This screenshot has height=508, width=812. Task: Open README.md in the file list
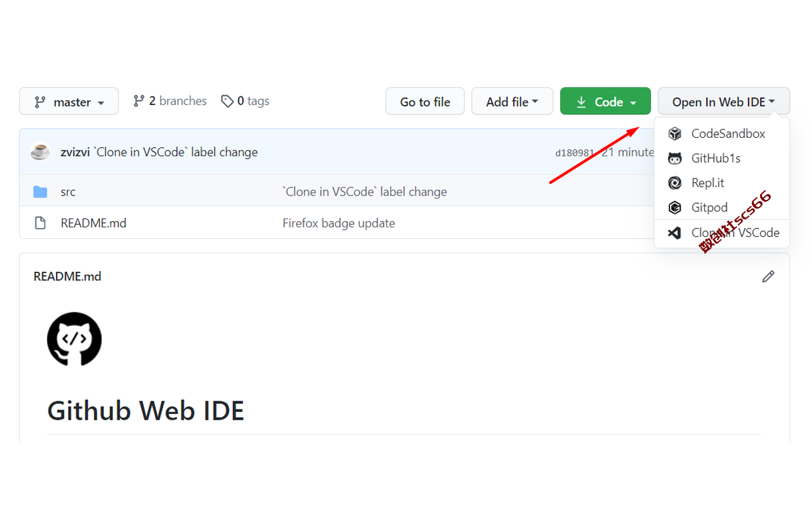click(x=93, y=223)
